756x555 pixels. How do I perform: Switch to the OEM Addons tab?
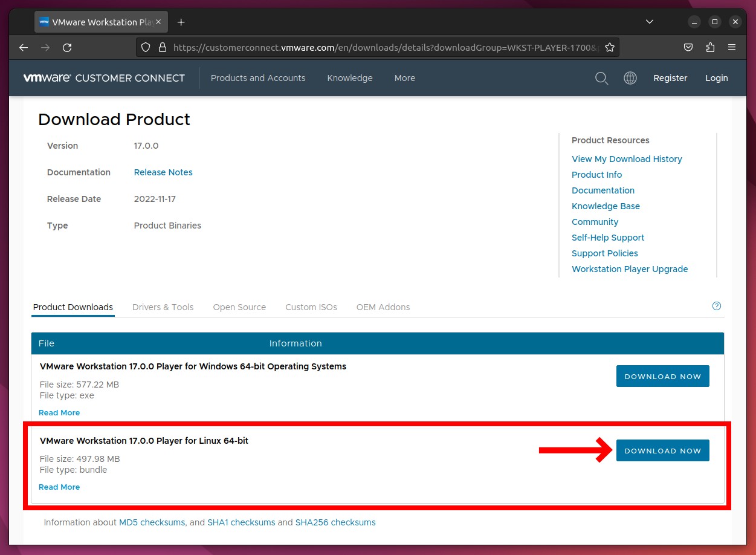click(x=383, y=307)
